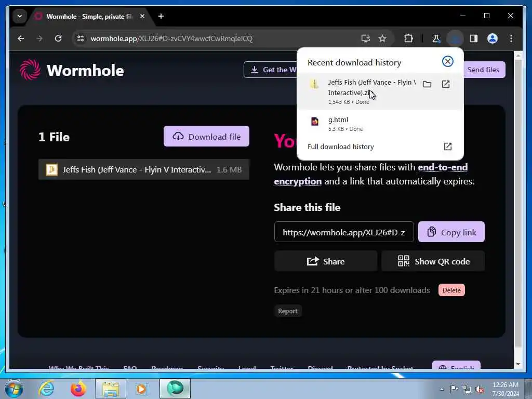Click the page scrollbar down arrow
This screenshot has height=399, width=532.
click(x=518, y=364)
